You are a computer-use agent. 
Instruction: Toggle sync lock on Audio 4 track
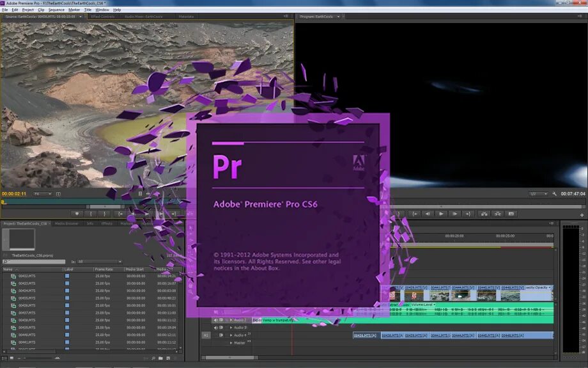pos(221,335)
